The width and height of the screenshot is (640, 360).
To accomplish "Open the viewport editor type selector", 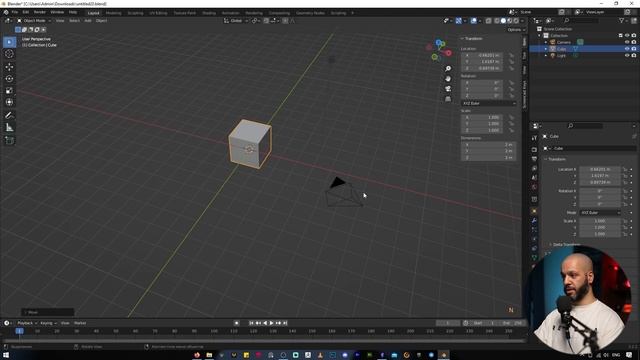I will (8, 20).
